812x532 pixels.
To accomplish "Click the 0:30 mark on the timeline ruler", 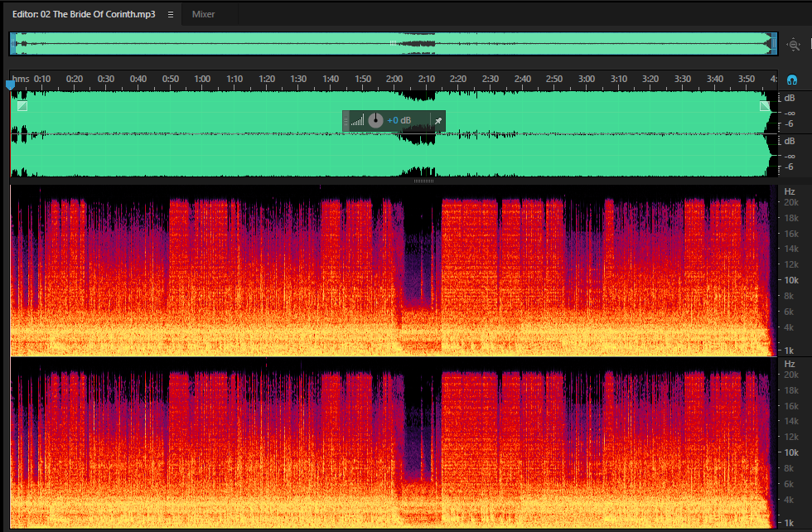I will (x=106, y=79).
